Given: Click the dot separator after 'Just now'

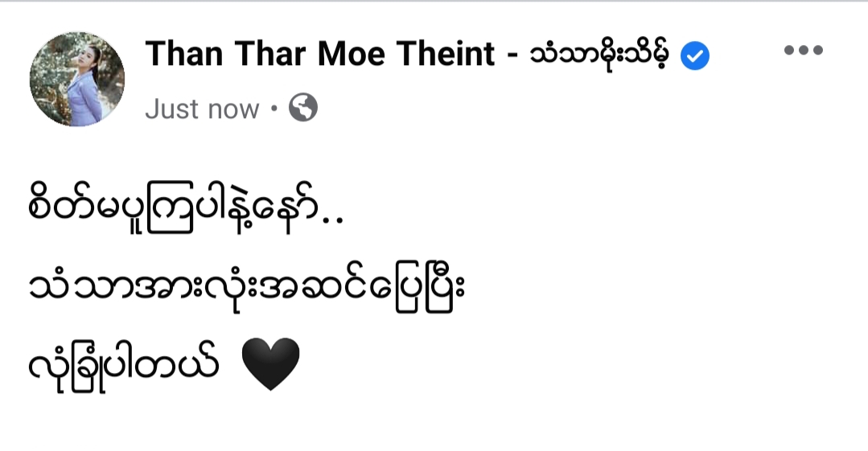Looking at the screenshot, I should pyautogui.click(x=274, y=109).
